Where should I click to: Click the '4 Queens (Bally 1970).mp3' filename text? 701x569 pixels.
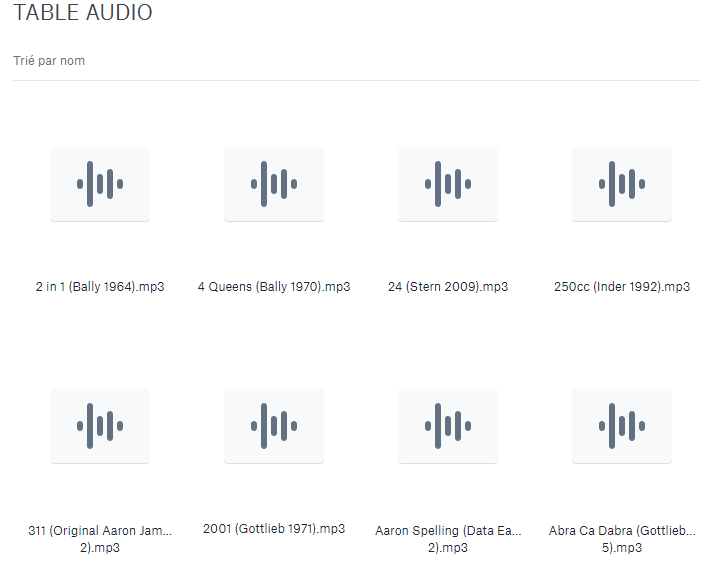[x=274, y=287]
